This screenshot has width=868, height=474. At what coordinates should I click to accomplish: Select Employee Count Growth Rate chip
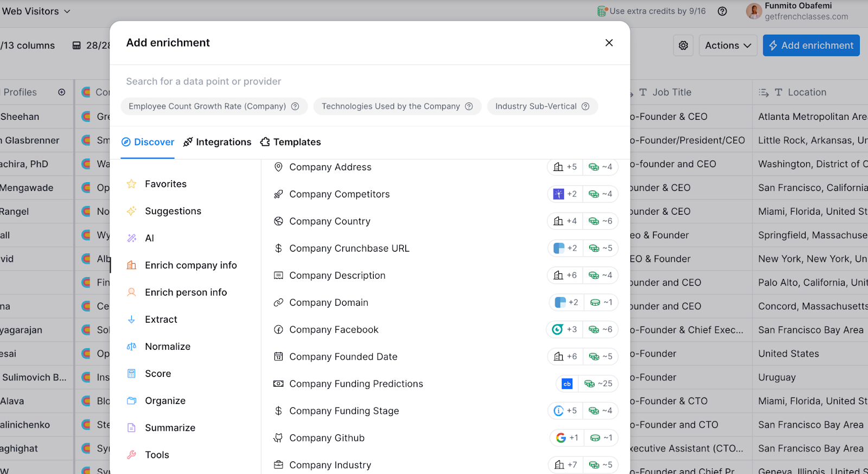click(x=207, y=106)
